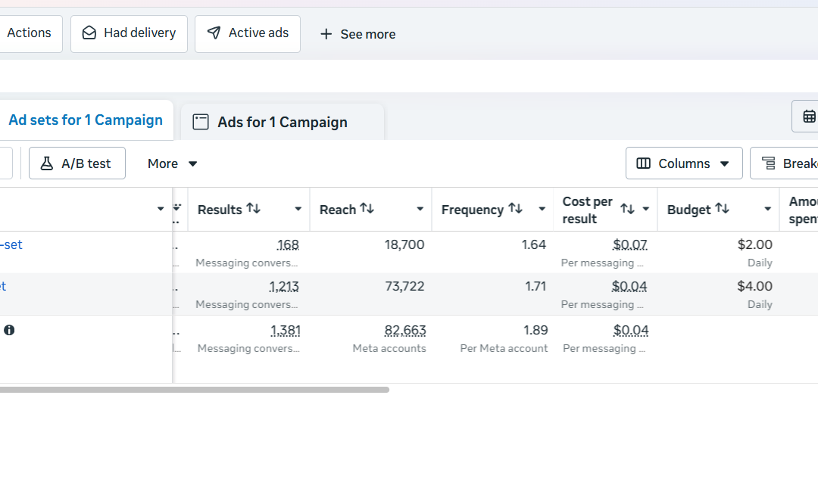This screenshot has width=818, height=504.
Task: Click the plus icon beside See more
Action: point(326,34)
